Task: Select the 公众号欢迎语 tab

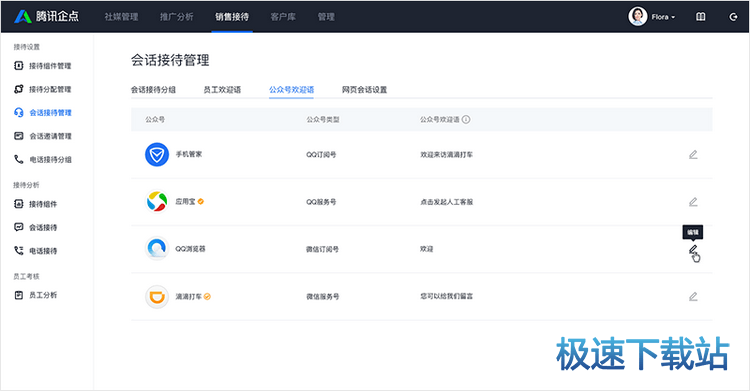Action: point(291,89)
